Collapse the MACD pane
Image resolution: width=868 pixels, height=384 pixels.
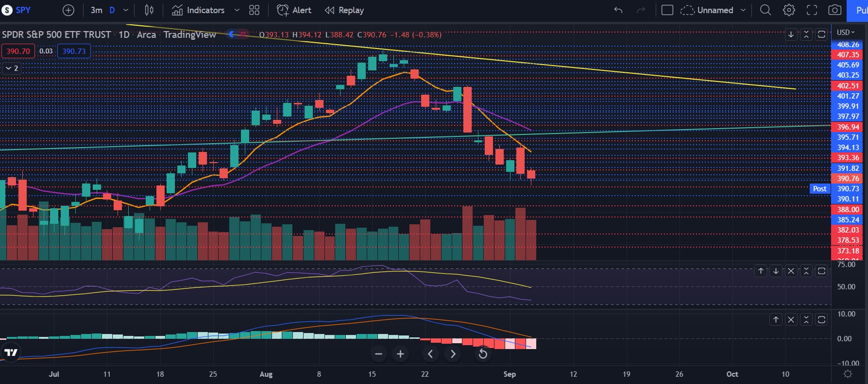pos(806,319)
